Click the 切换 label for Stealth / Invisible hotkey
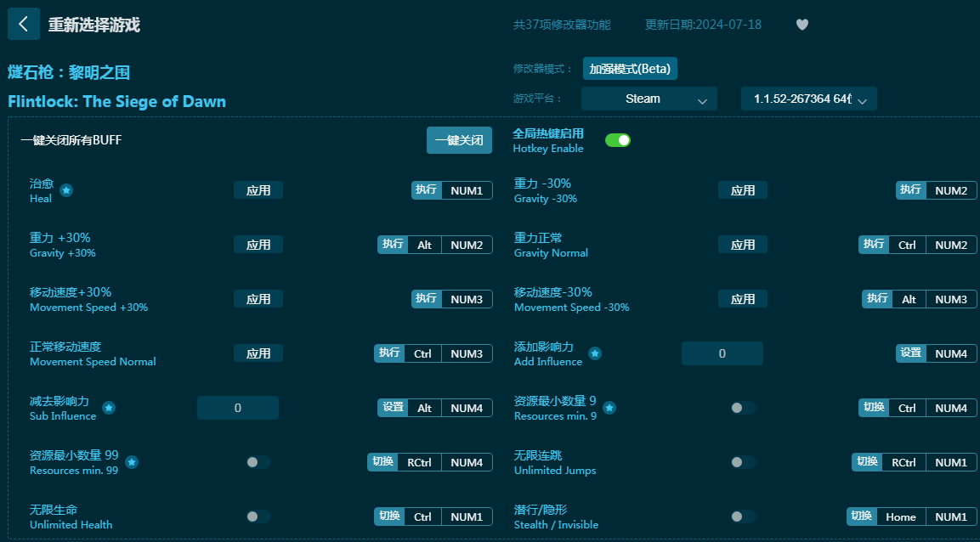Screen dimensions: 980x542 [x=862, y=516]
